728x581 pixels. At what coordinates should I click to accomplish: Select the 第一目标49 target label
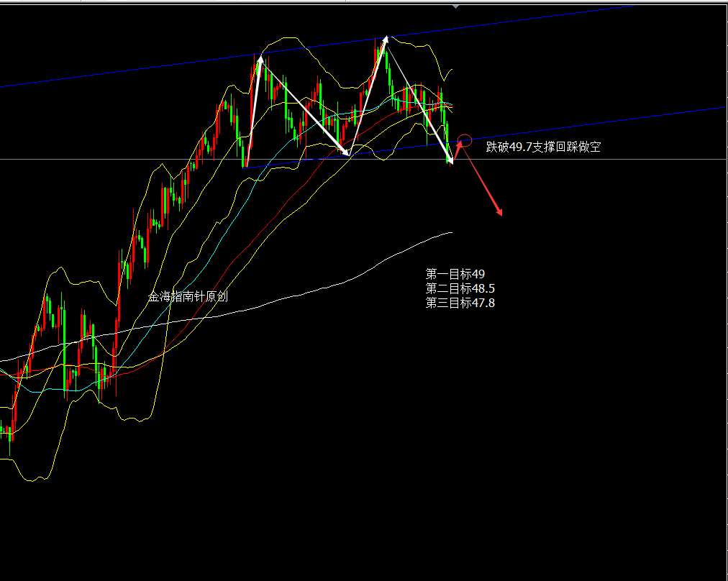pos(455,274)
